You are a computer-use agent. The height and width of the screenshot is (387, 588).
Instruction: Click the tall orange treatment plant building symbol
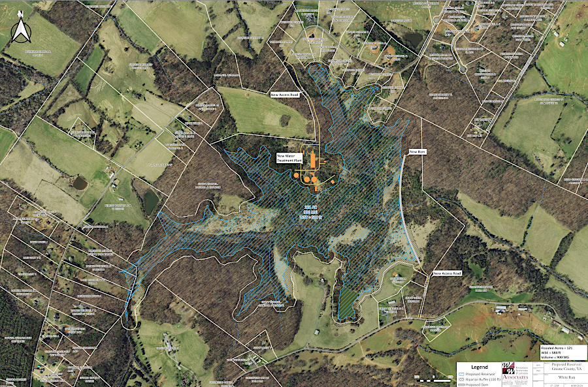313,161
